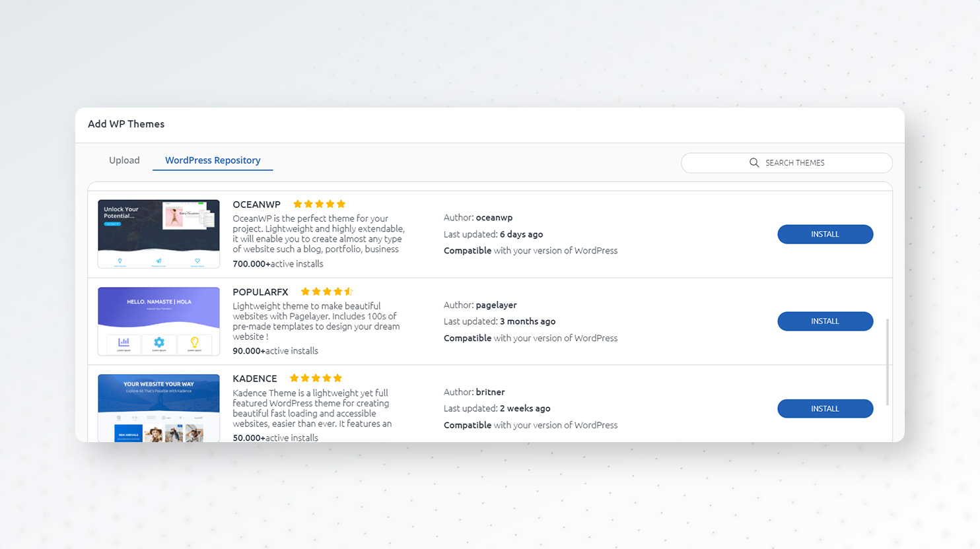Click the 90.000+ active installs text
Viewport: 980px width, 549px height.
click(x=275, y=351)
